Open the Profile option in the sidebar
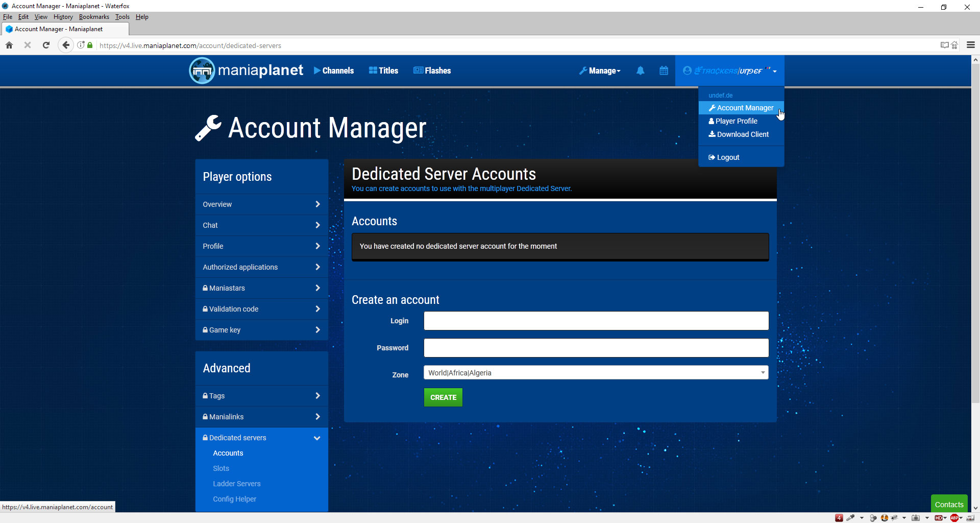 (261, 246)
